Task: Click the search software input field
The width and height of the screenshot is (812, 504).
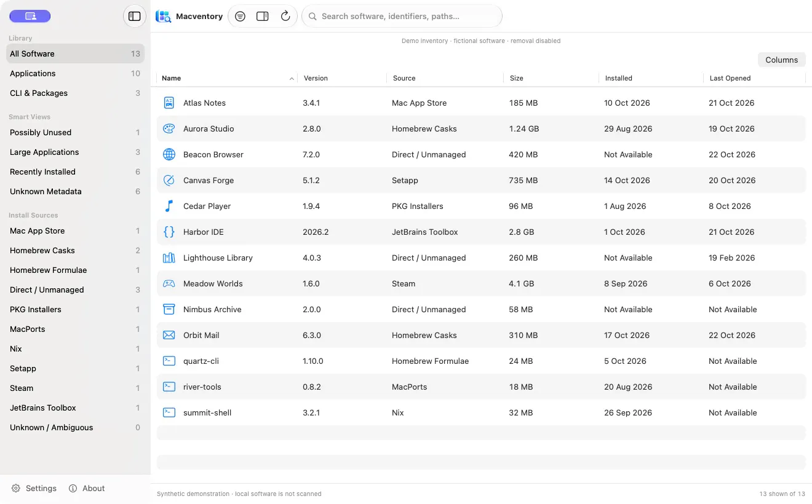Action: (402, 17)
